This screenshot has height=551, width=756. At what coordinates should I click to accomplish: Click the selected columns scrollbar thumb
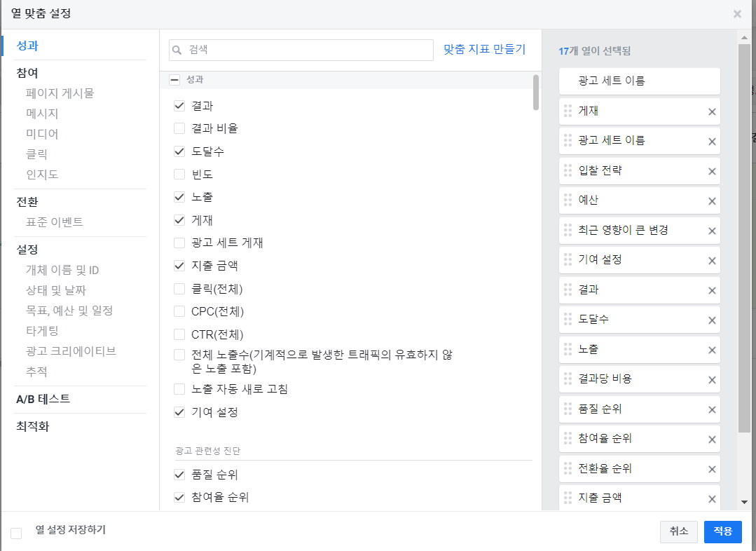(744, 238)
